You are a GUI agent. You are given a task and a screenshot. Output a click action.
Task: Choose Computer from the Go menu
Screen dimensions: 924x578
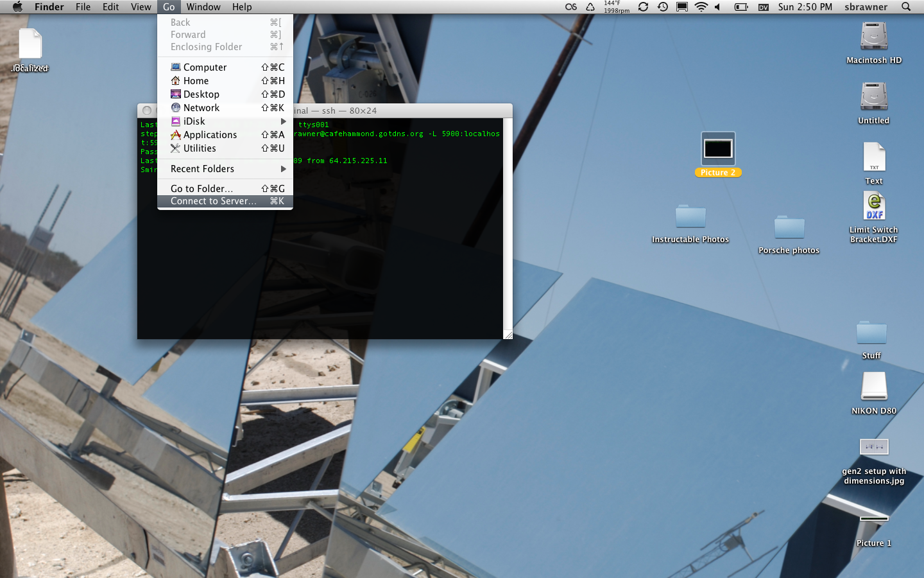click(225, 67)
